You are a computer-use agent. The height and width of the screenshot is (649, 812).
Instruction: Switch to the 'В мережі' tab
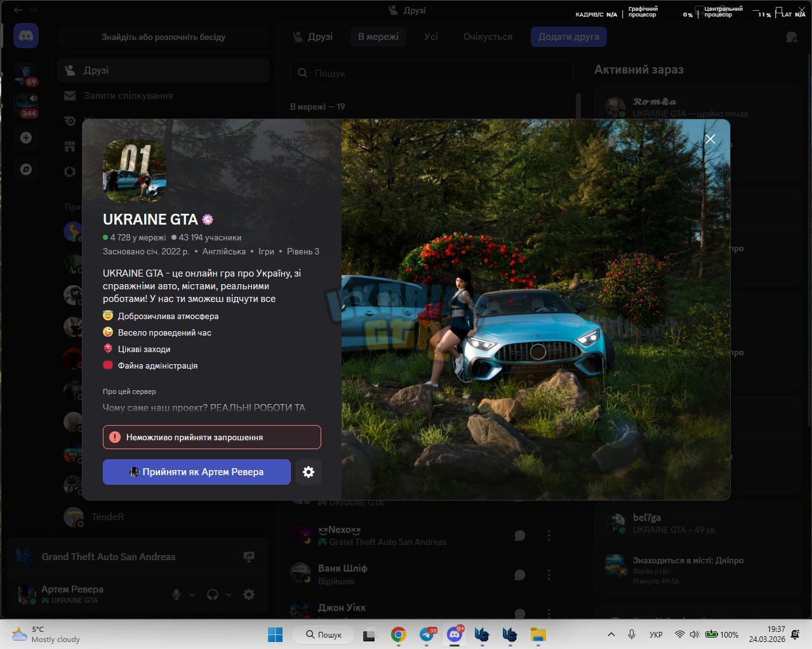pos(378,37)
